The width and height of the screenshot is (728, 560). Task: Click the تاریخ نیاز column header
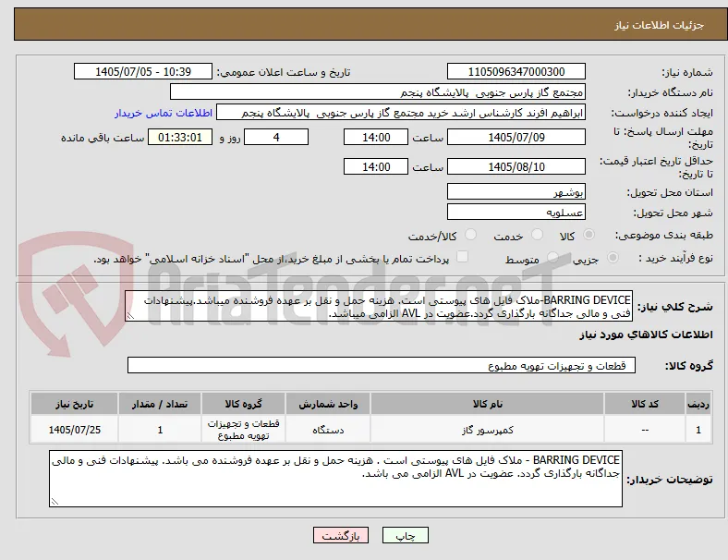click(74, 404)
